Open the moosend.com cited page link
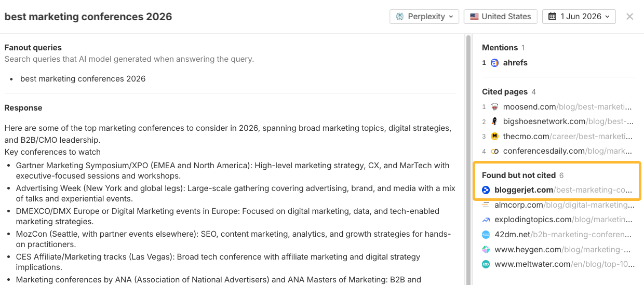Image resolution: width=644 pixels, height=285 pixels. coord(569,107)
